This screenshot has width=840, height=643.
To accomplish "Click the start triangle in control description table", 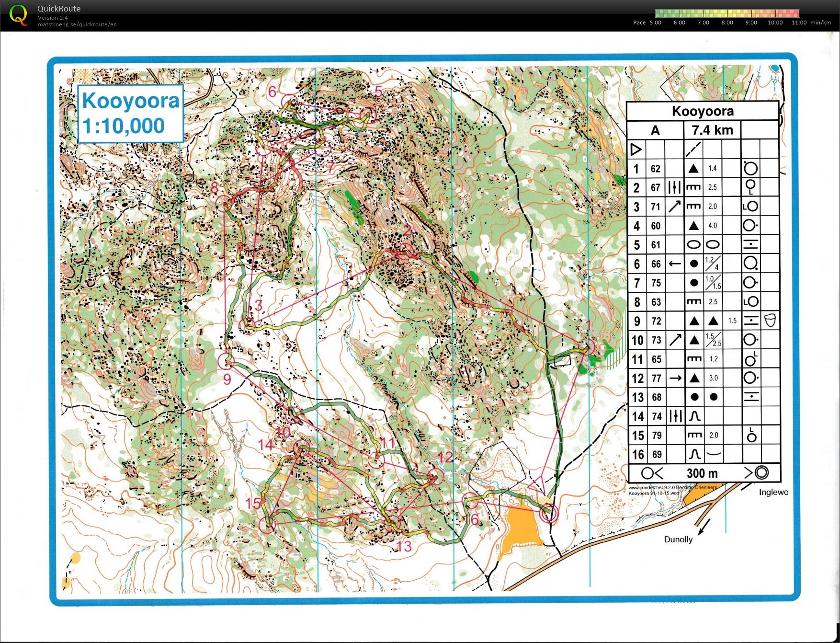I will (636, 149).
